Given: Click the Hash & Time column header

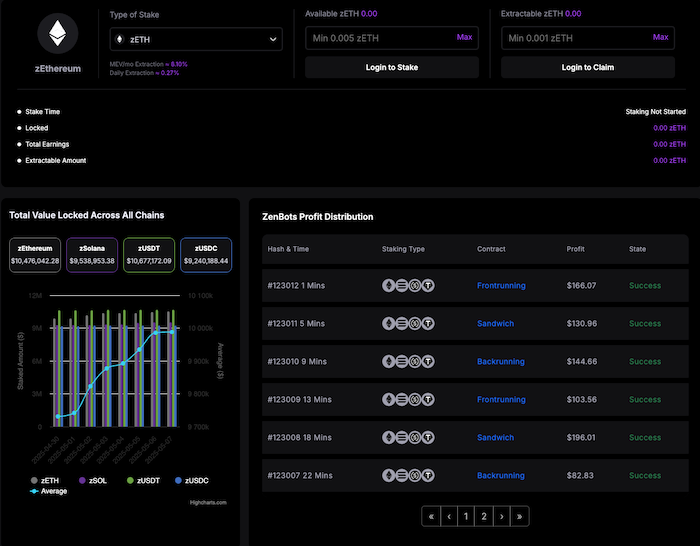Looking at the screenshot, I should (x=288, y=249).
